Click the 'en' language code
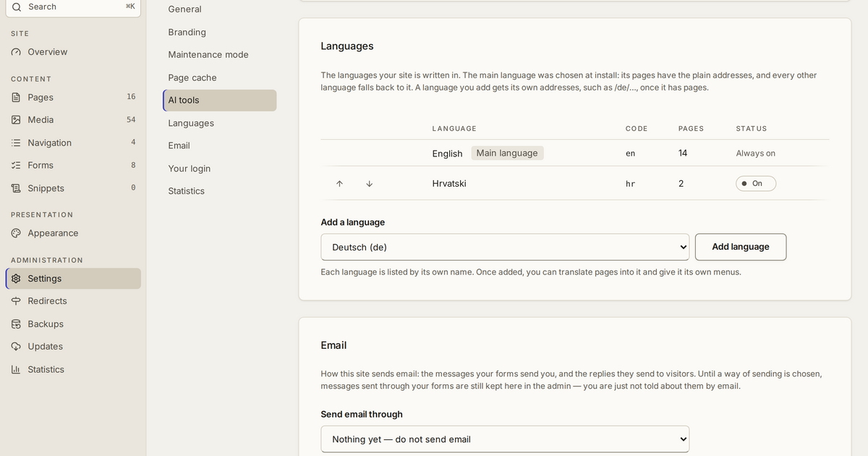The height and width of the screenshot is (456, 868). [x=630, y=153]
